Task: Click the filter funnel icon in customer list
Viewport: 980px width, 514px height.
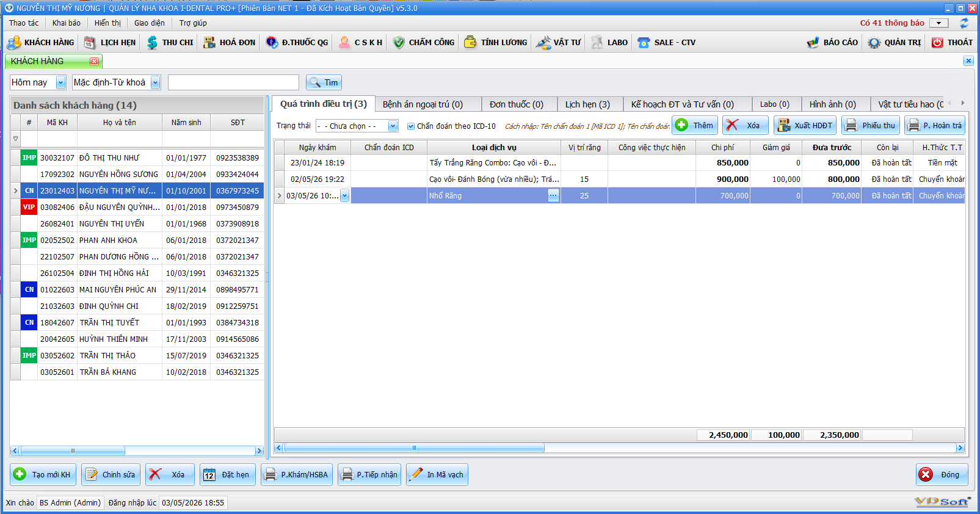Action: point(16,139)
